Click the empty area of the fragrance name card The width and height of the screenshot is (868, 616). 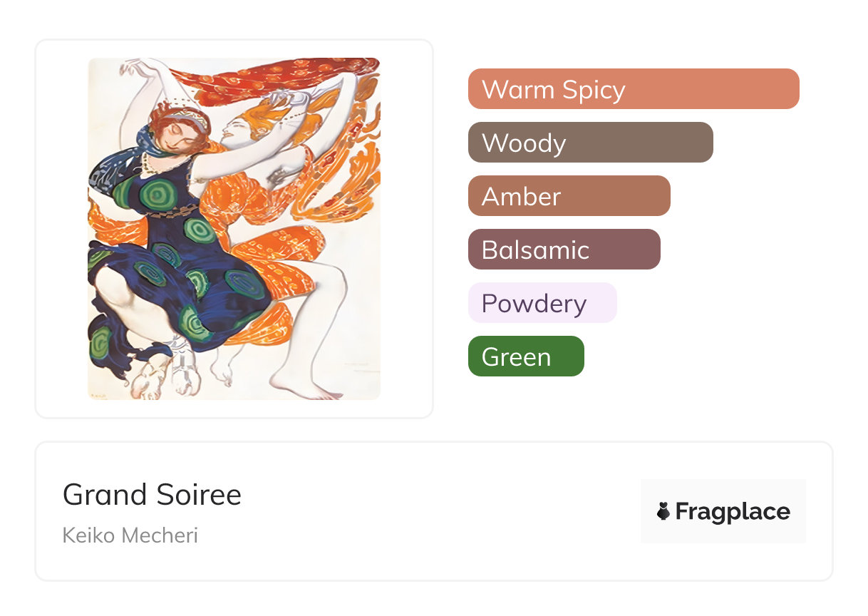tap(428, 511)
